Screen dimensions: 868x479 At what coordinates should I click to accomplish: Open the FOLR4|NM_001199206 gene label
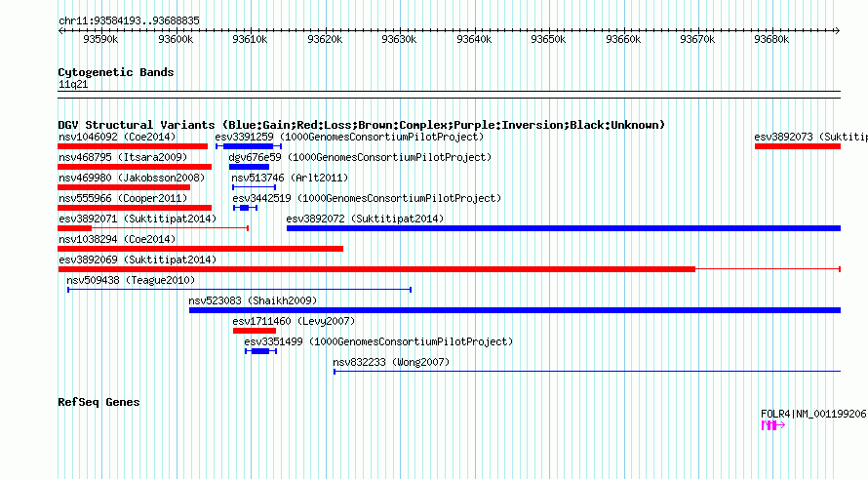pyautogui.click(x=813, y=415)
